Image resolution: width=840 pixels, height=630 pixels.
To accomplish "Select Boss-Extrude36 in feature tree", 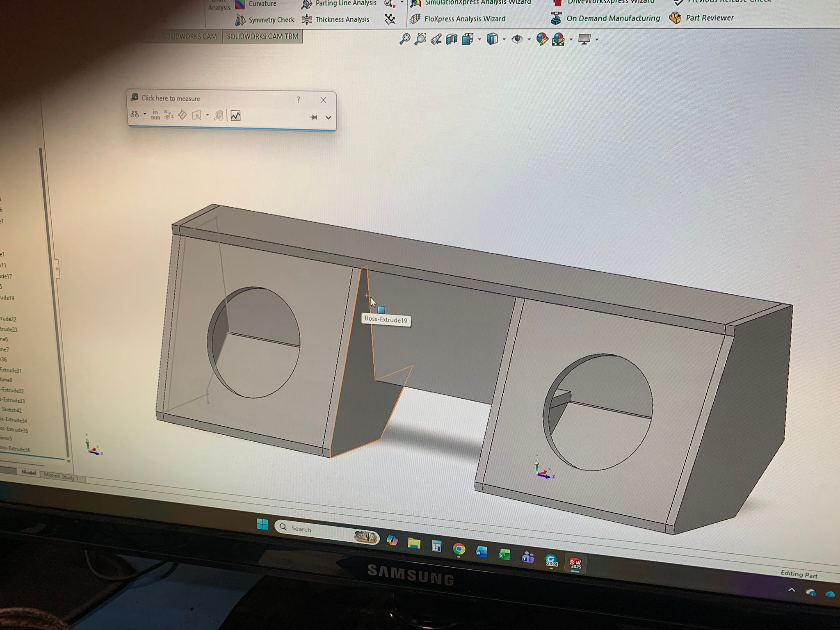I will click(15, 449).
